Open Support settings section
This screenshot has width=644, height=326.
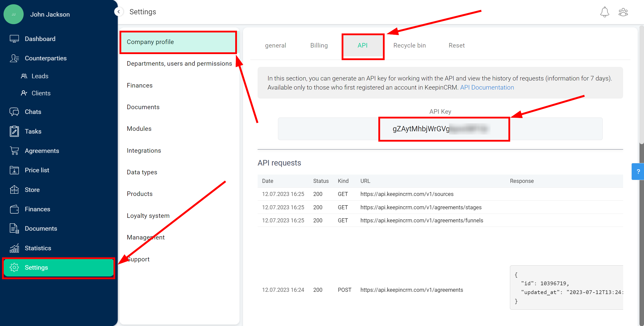click(x=138, y=259)
